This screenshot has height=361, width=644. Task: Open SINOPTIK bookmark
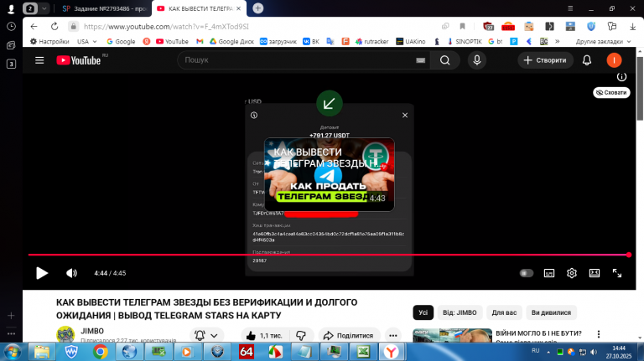[x=465, y=41]
